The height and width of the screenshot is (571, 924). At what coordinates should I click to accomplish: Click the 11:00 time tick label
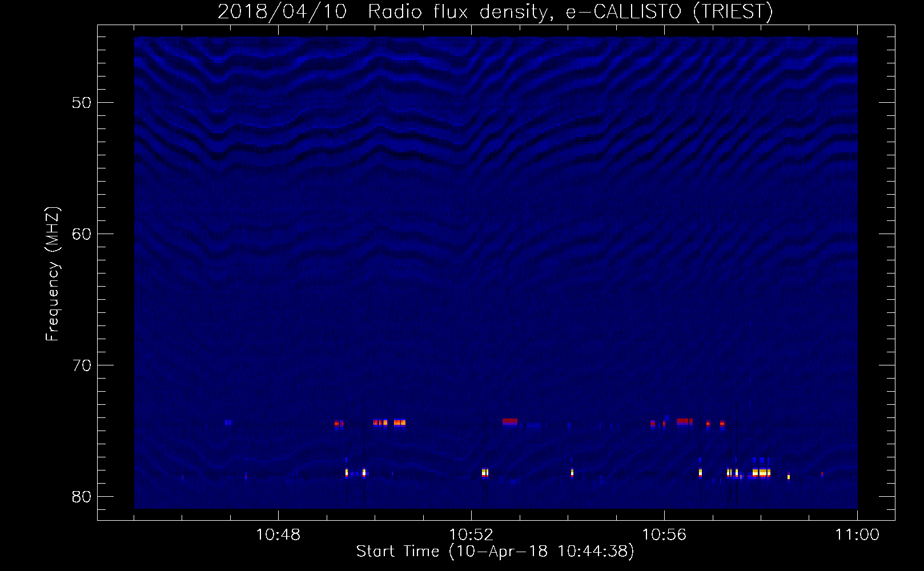857,535
